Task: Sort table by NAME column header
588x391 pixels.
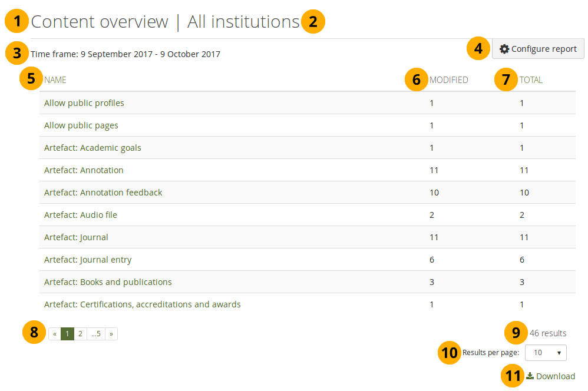Action: (x=55, y=80)
